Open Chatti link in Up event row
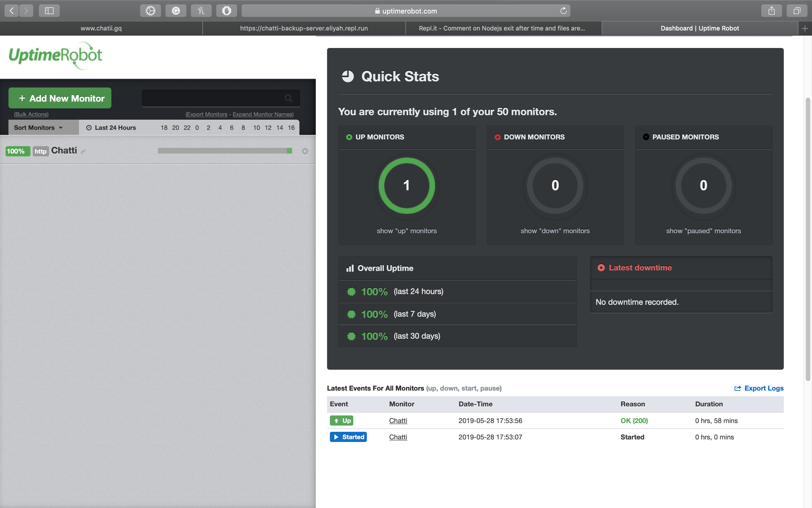This screenshot has width=812, height=508. pos(398,421)
